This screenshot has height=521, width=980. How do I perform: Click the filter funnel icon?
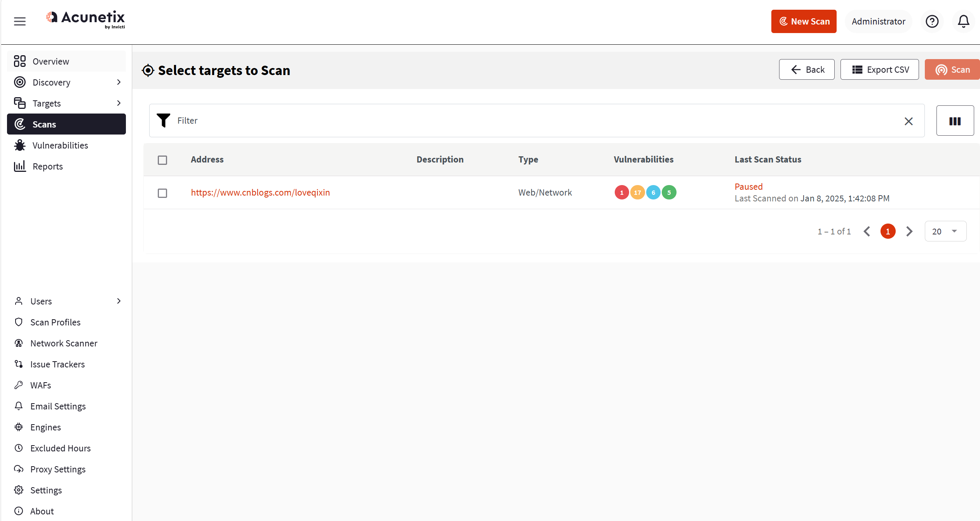[163, 121]
